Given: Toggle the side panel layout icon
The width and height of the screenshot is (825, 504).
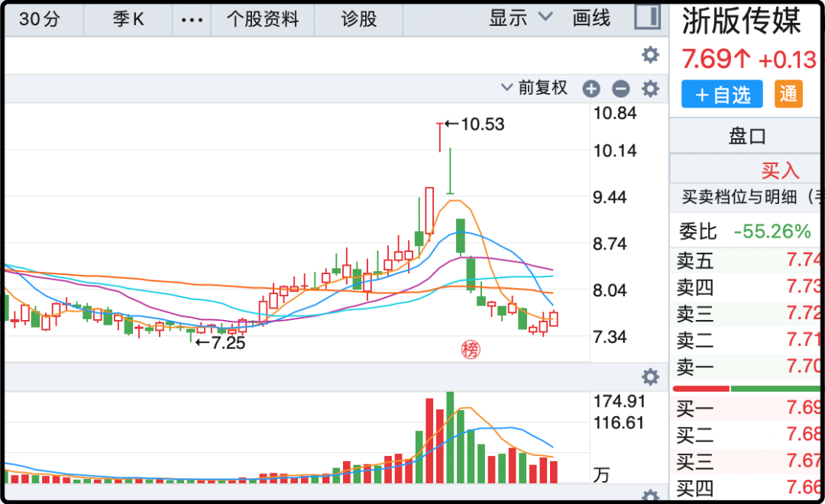Looking at the screenshot, I should pyautogui.click(x=646, y=18).
